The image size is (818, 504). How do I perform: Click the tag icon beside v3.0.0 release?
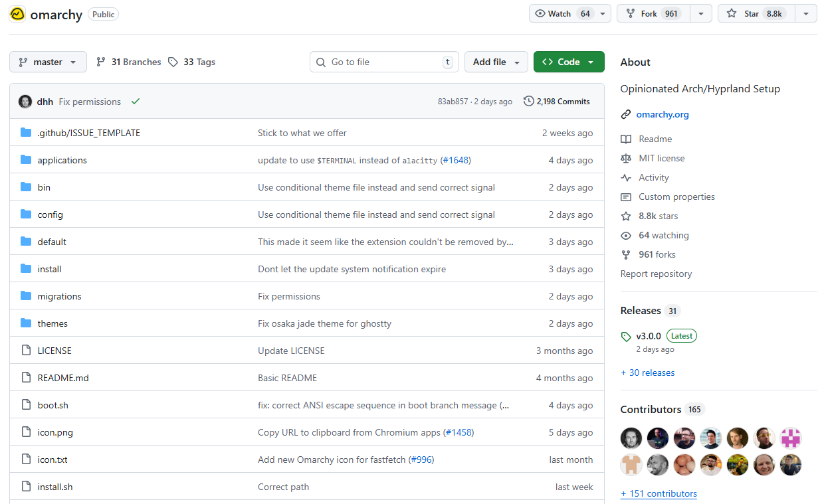(625, 336)
